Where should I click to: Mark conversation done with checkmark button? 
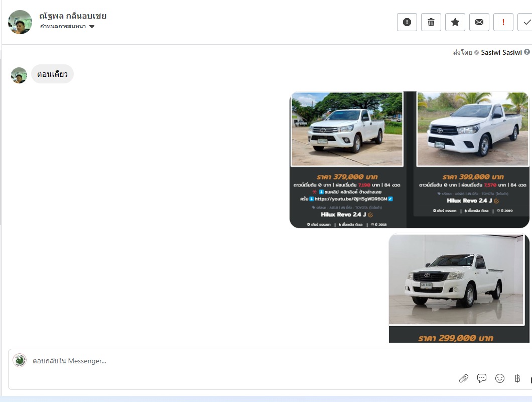click(x=525, y=22)
